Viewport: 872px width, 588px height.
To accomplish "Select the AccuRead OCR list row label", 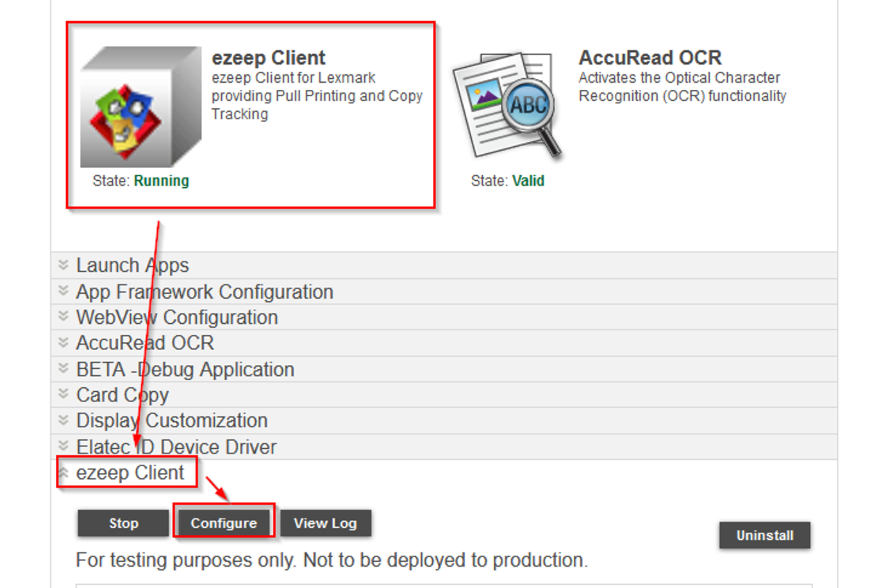I will pos(145,343).
